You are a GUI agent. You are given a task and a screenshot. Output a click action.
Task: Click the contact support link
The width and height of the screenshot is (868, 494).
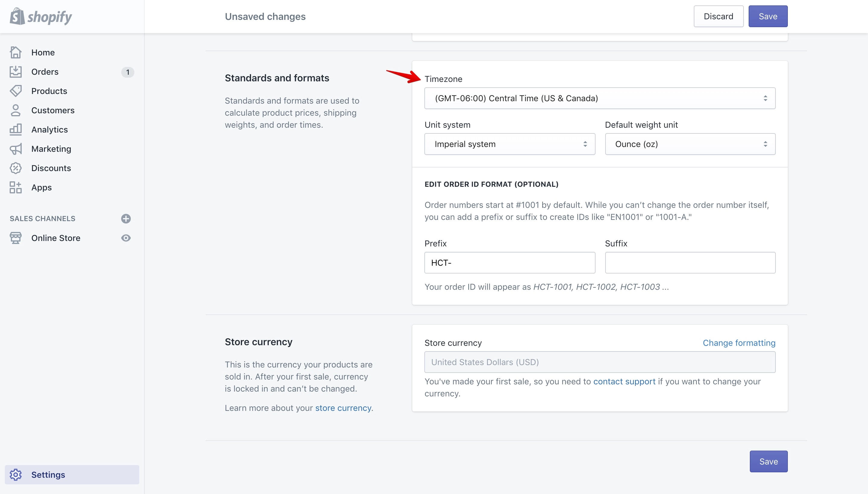[624, 381]
